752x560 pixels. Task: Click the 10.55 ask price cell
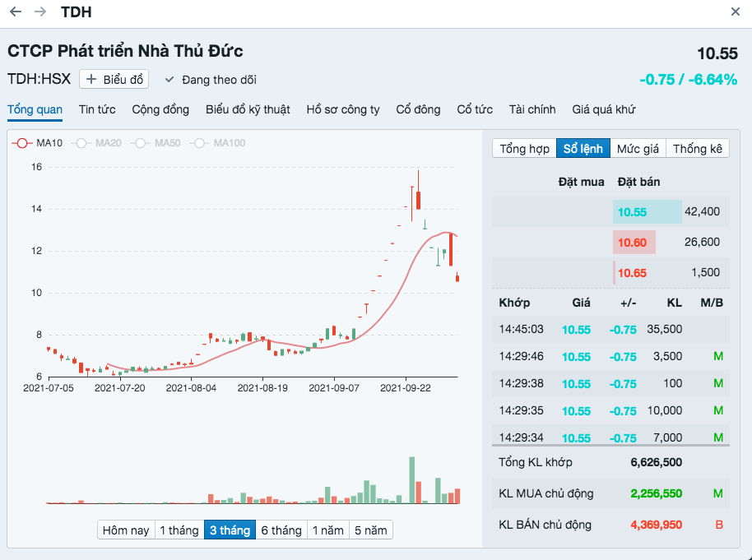[x=647, y=212]
